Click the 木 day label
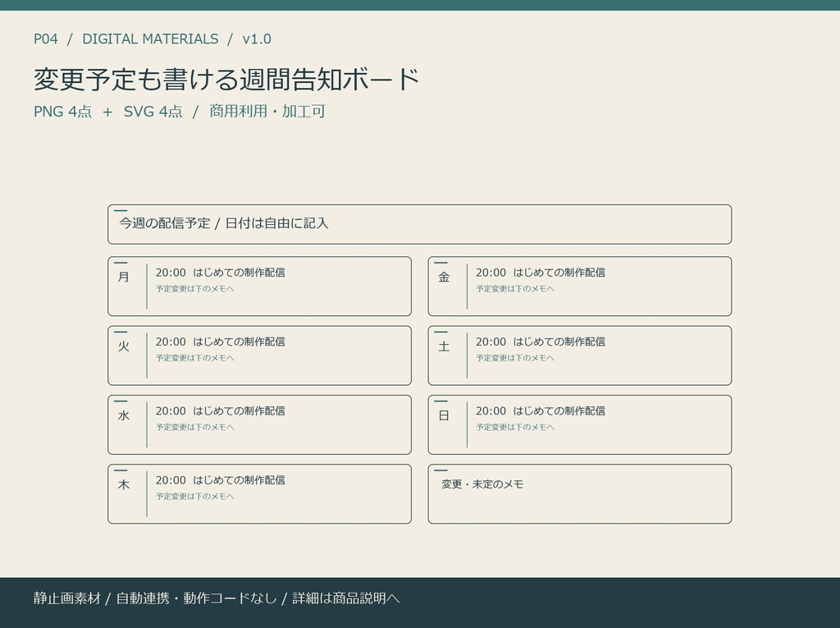The height and width of the screenshot is (628, 840). coord(124,485)
